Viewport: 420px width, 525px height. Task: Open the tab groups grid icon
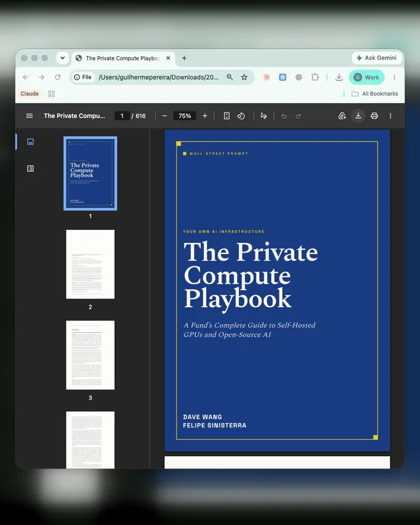pos(51,94)
